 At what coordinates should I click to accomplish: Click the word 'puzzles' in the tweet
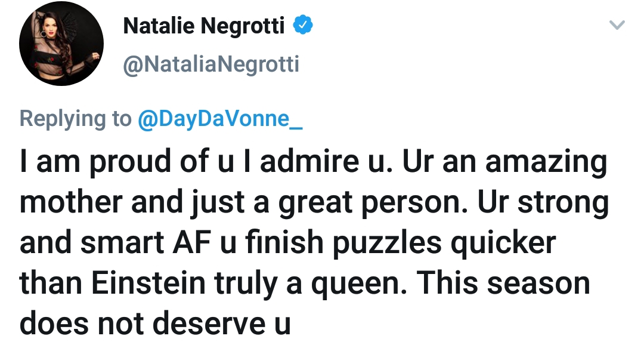tap(387, 244)
